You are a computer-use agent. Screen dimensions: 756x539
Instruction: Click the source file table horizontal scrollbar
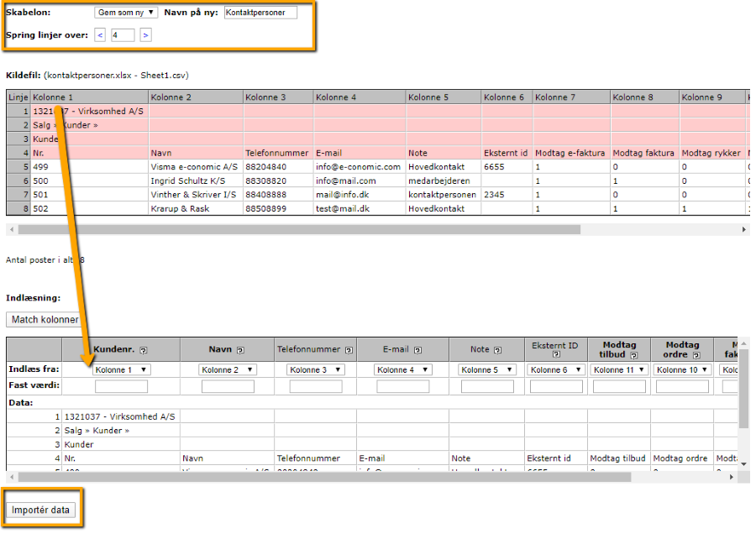click(298, 229)
